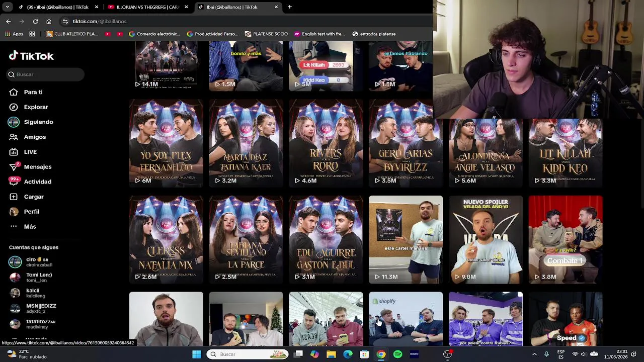This screenshot has width=644, height=362.
Task: Click the browser home button
Action: click(49, 21)
